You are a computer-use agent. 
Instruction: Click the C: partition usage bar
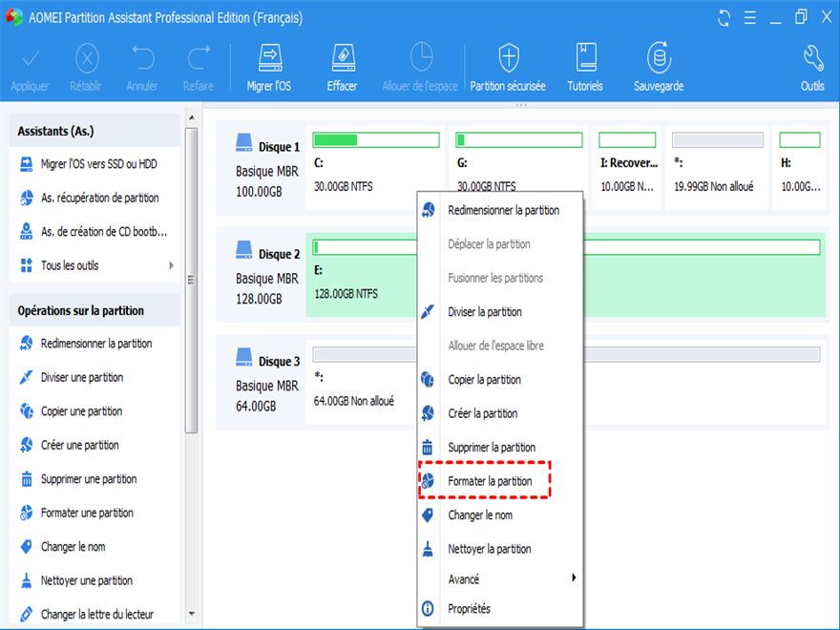click(x=376, y=139)
